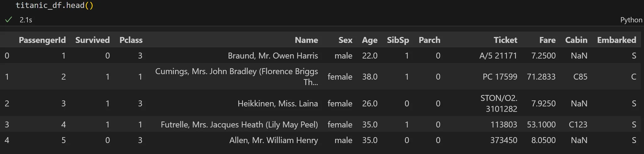The height and width of the screenshot is (154, 644).
Task: Select the Parch column header
Action: click(429, 40)
